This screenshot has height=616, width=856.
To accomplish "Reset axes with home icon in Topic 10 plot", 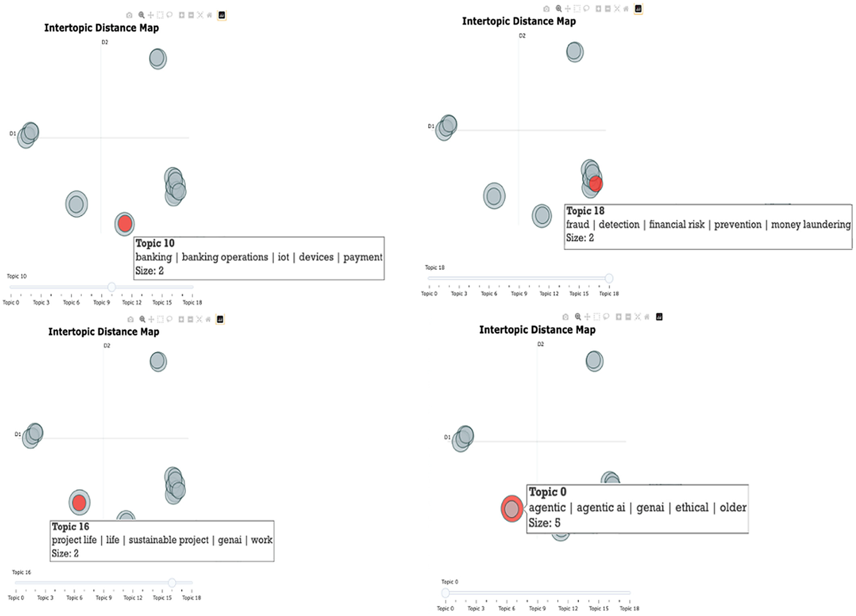I will click(x=209, y=15).
